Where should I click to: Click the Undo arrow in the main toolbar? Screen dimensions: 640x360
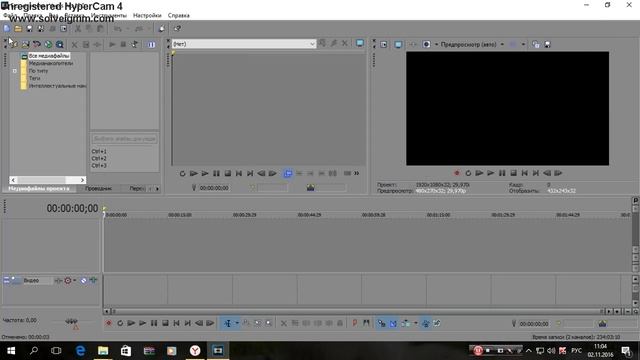coord(118,29)
